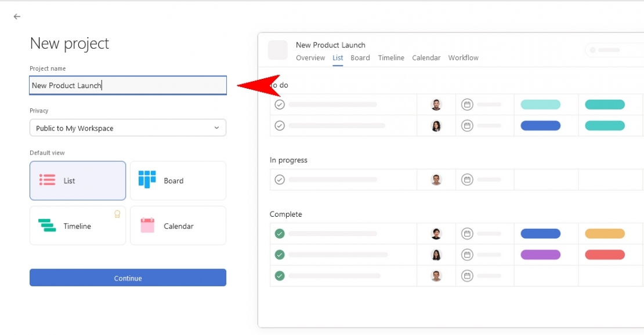This screenshot has width=644, height=335.
Task: Open the Workflow tab
Action: [463, 58]
